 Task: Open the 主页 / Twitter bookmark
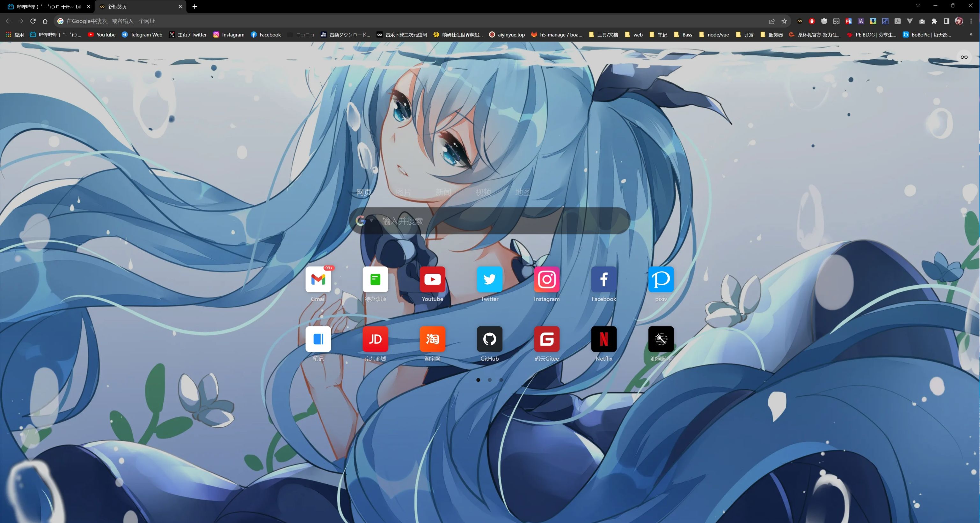coord(188,35)
